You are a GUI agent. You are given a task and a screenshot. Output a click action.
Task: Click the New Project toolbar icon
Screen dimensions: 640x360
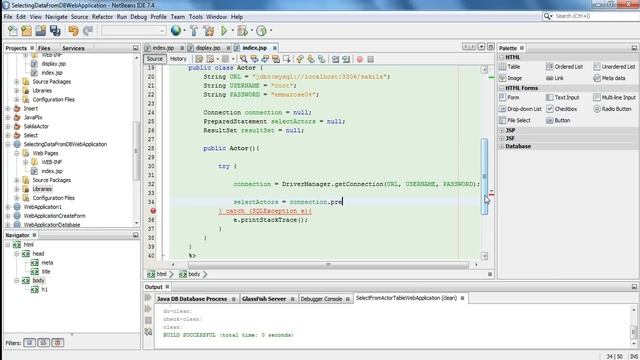pos(27,31)
